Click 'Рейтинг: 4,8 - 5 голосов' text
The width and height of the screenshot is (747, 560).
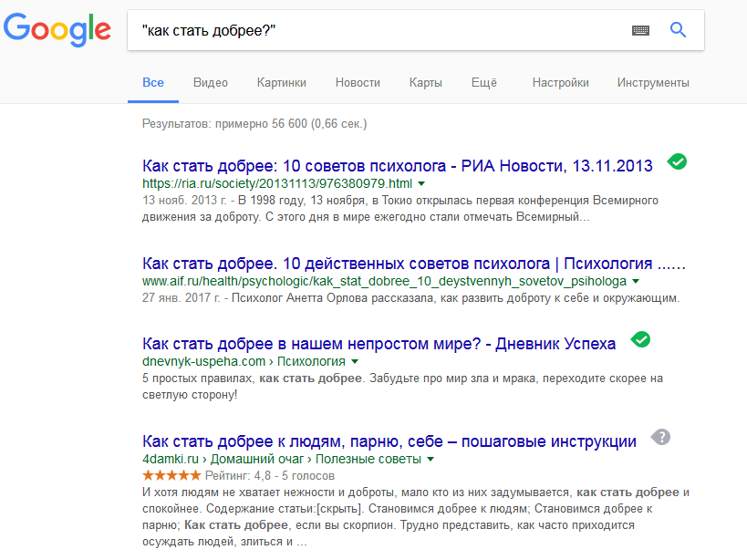click(270, 475)
